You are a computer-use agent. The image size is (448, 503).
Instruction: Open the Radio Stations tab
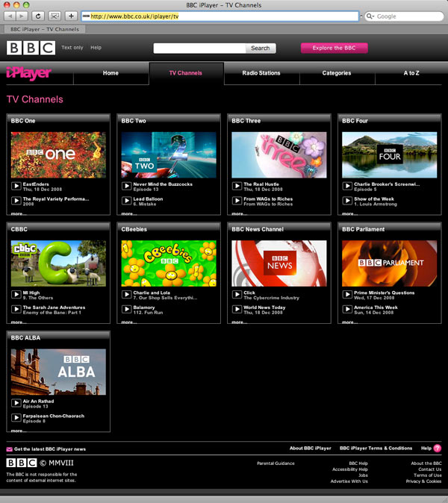click(261, 73)
